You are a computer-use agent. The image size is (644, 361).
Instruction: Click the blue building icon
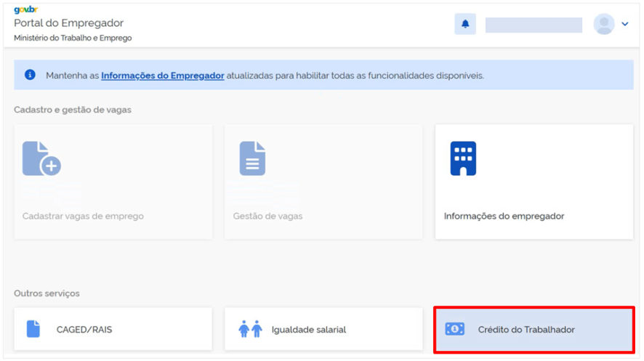point(463,158)
